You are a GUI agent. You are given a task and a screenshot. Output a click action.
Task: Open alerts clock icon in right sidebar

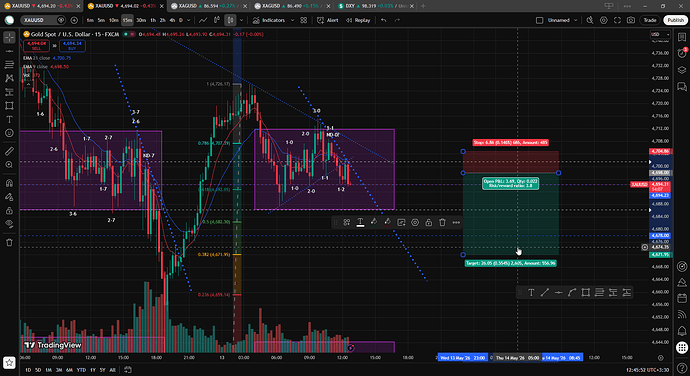(682, 53)
